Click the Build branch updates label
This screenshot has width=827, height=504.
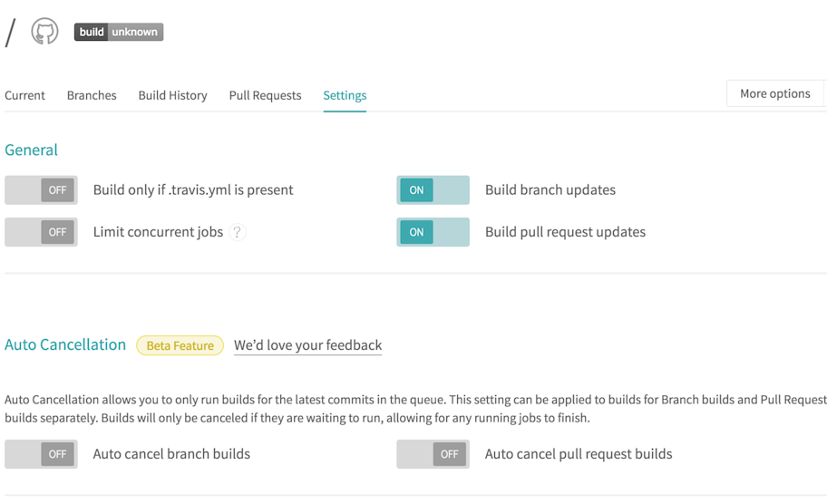pyautogui.click(x=550, y=190)
